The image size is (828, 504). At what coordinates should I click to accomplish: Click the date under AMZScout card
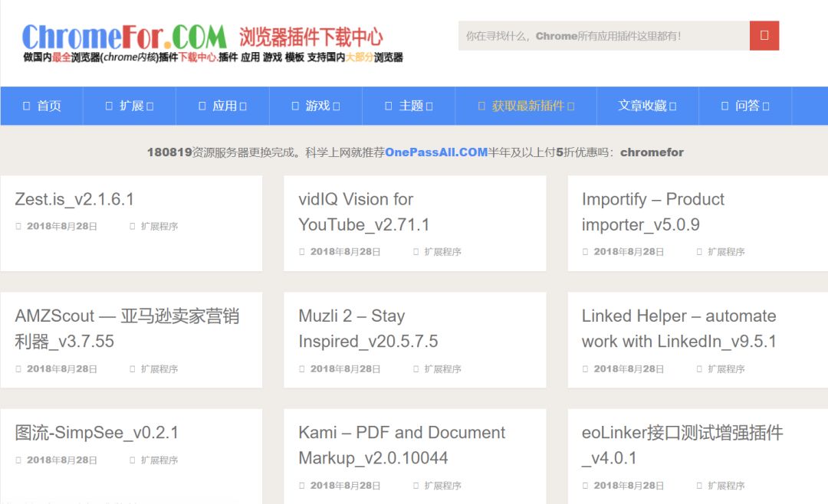tap(62, 369)
